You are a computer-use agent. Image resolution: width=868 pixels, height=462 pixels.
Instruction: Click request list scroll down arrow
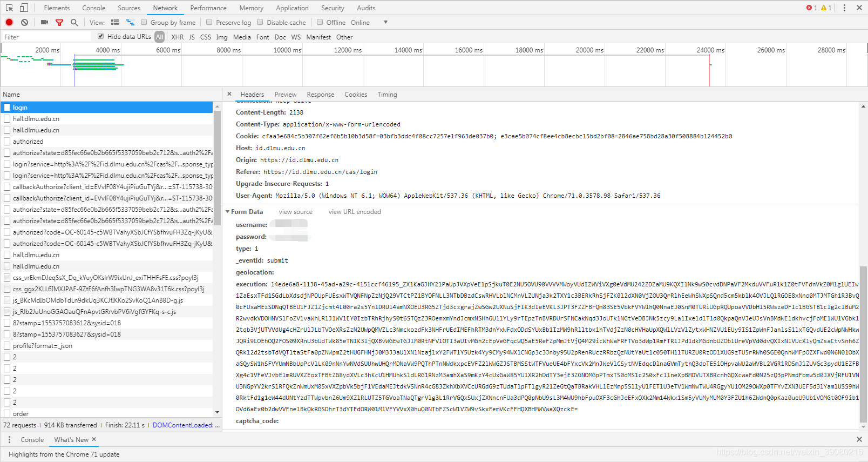coord(217,412)
